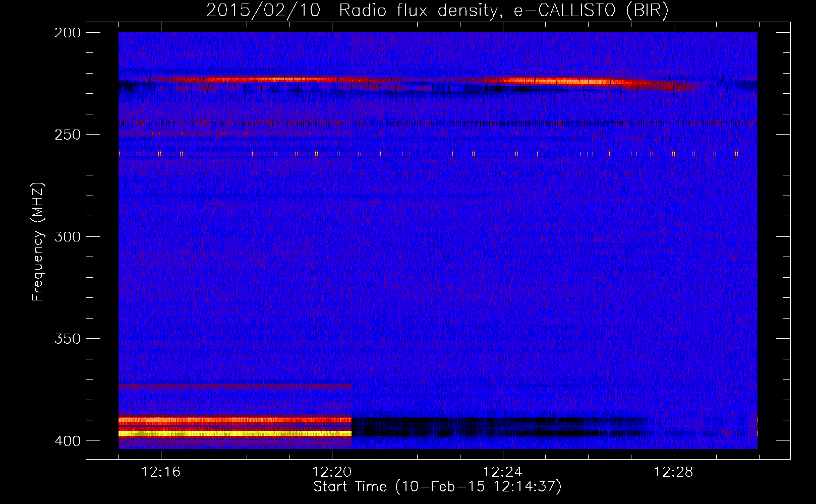Click the bright yellow emission band near 397 MHz
This screenshot has height=504, width=816.
click(x=235, y=433)
